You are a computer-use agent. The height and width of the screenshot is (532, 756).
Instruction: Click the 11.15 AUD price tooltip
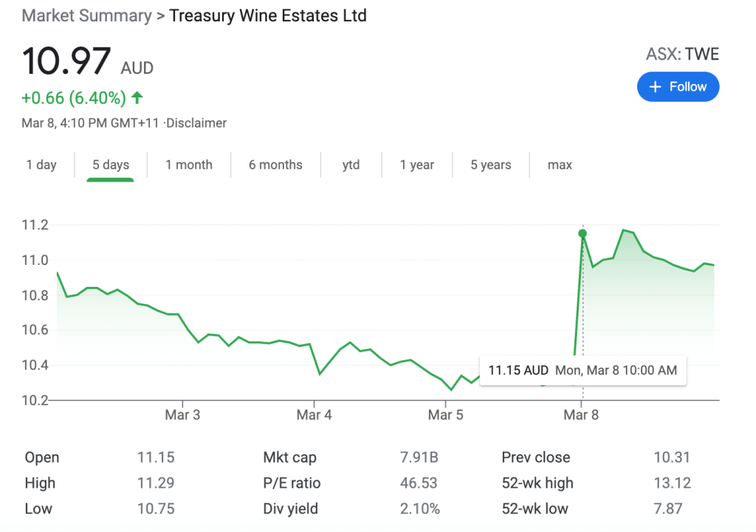coord(583,370)
